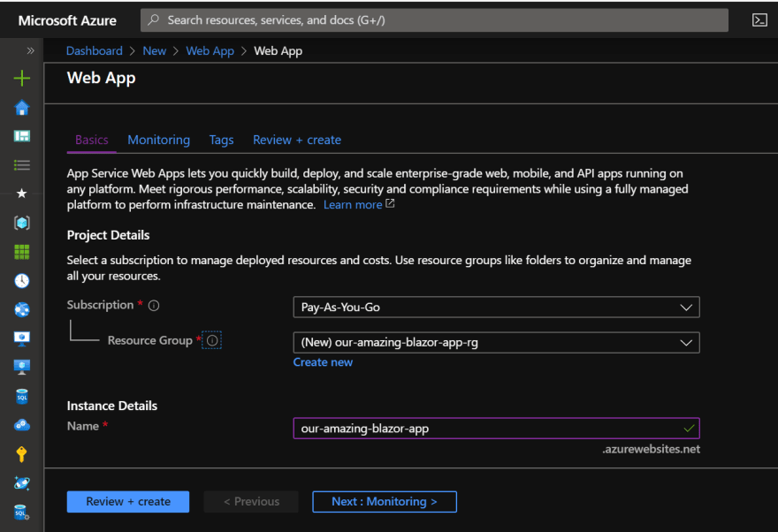778x532 pixels.
Task: Open Recent clock icon in sidebar
Action: click(x=22, y=281)
